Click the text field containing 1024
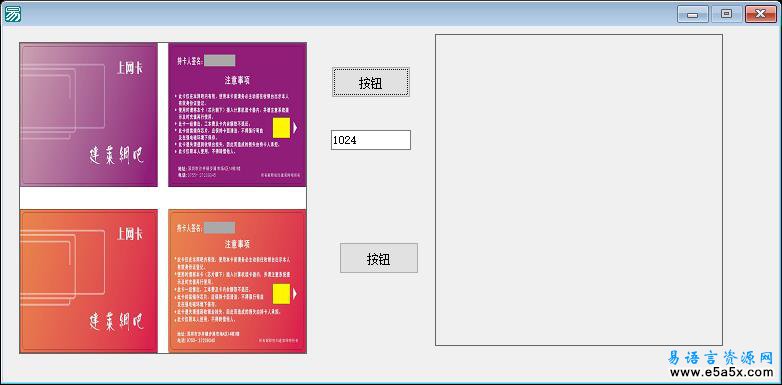 pyautogui.click(x=371, y=140)
